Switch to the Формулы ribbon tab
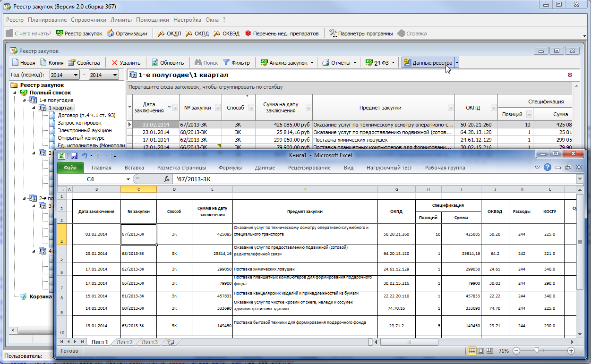The width and height of the screenshot is (591, 364). (230, 168)
